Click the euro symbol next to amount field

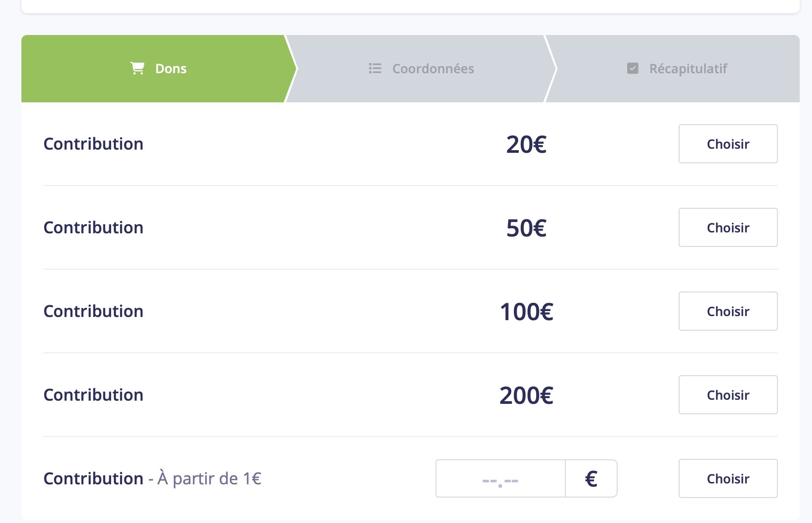click(x=591, y=478)
